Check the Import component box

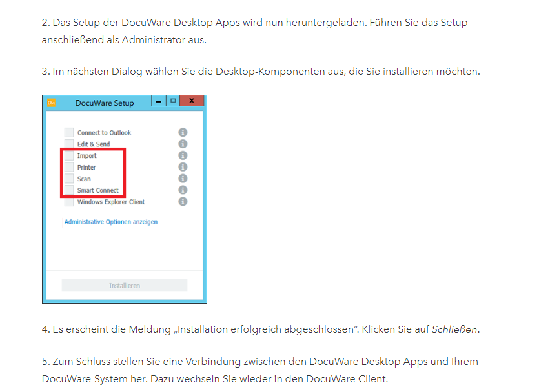(x=69, y=155)
